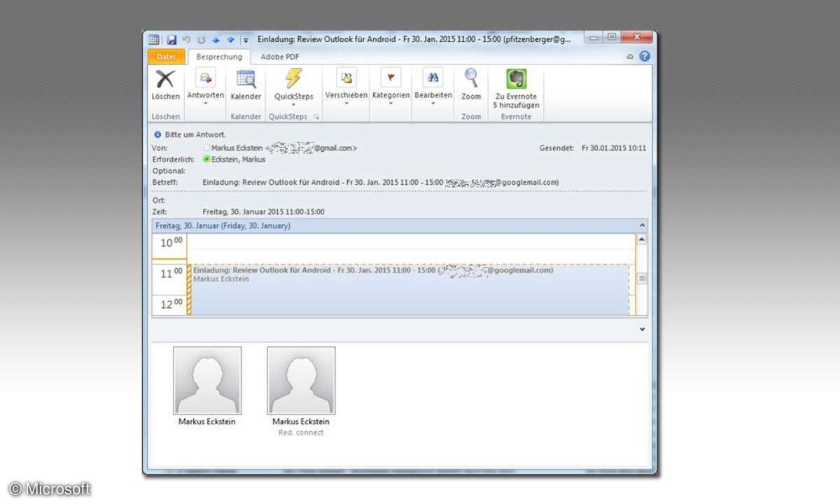Screen dimensions: 840x504
Task: Click the calendar preview scrollbar up arrow
Action: (642, 239)
